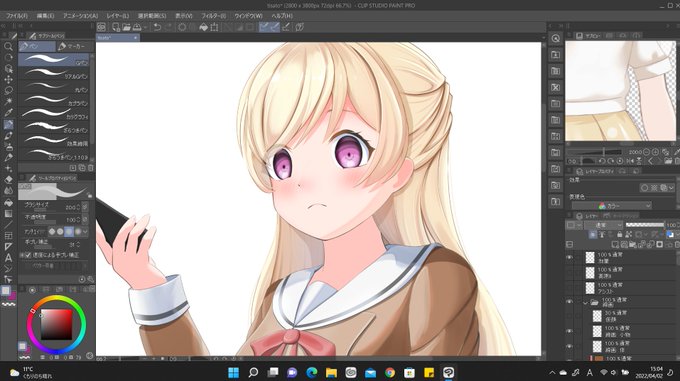Image resolution: width=680 pixels, height=381 pixels.
Task: Select the Auto select magic wand tool
Action: pos(8,101)
